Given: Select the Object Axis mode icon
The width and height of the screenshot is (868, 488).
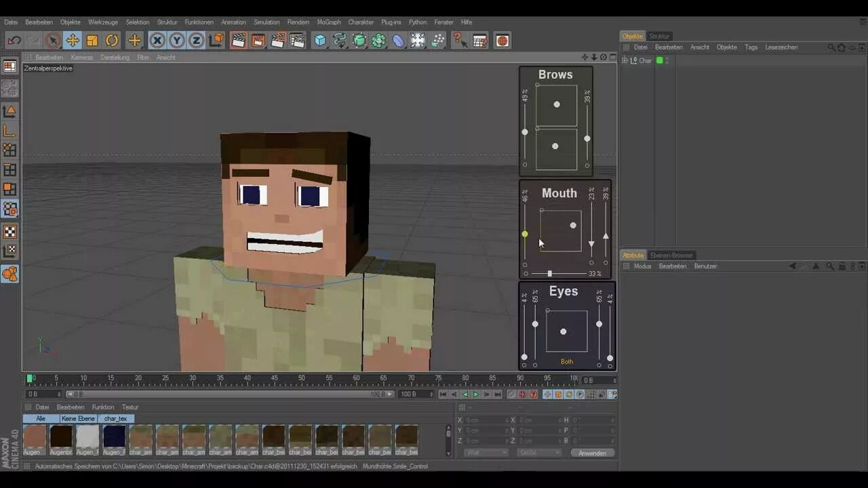Looking at the screenshot, I should pos(9,131).
